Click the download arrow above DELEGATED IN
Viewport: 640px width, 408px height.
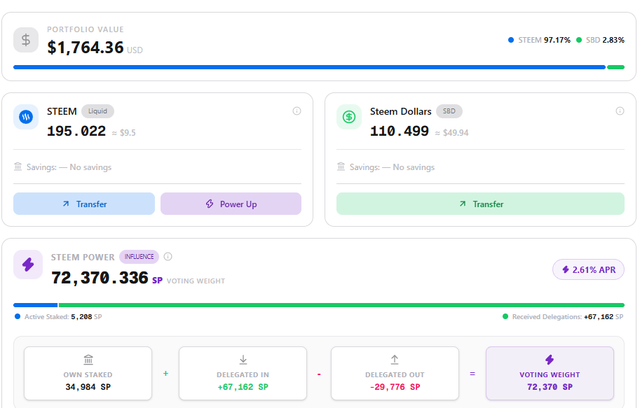243,360
